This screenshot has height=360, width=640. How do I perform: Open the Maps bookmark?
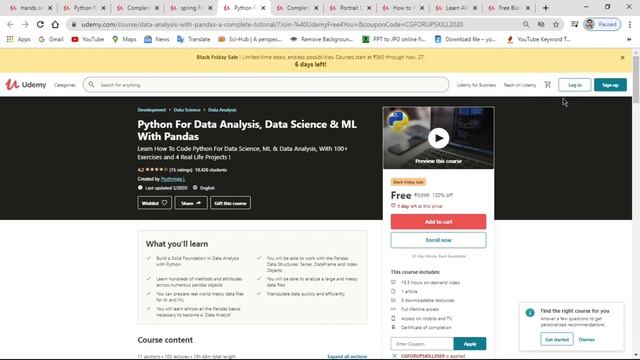[124, 39]
